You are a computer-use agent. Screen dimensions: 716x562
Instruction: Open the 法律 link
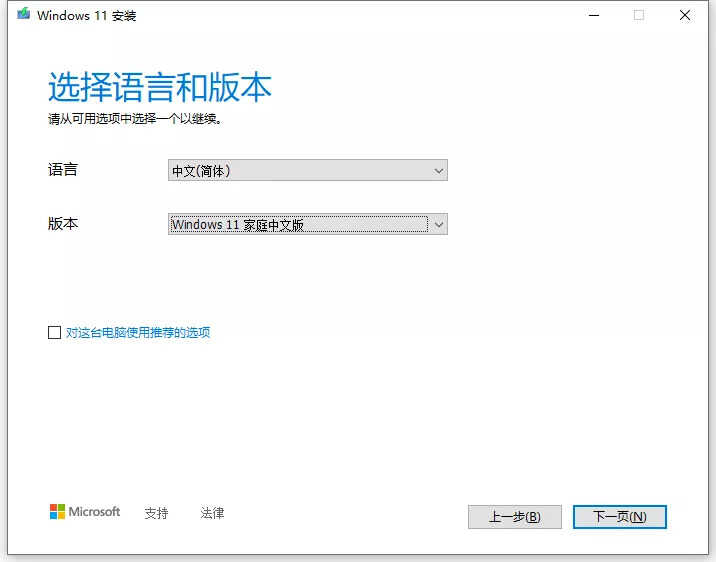[212, 513]
